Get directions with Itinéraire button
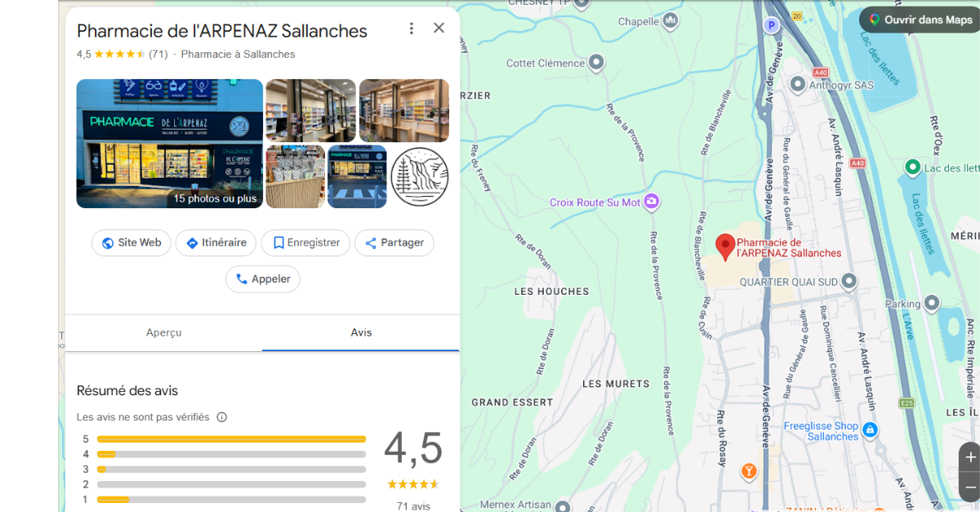Screen dimensions: 980x512 coord(216,243)
